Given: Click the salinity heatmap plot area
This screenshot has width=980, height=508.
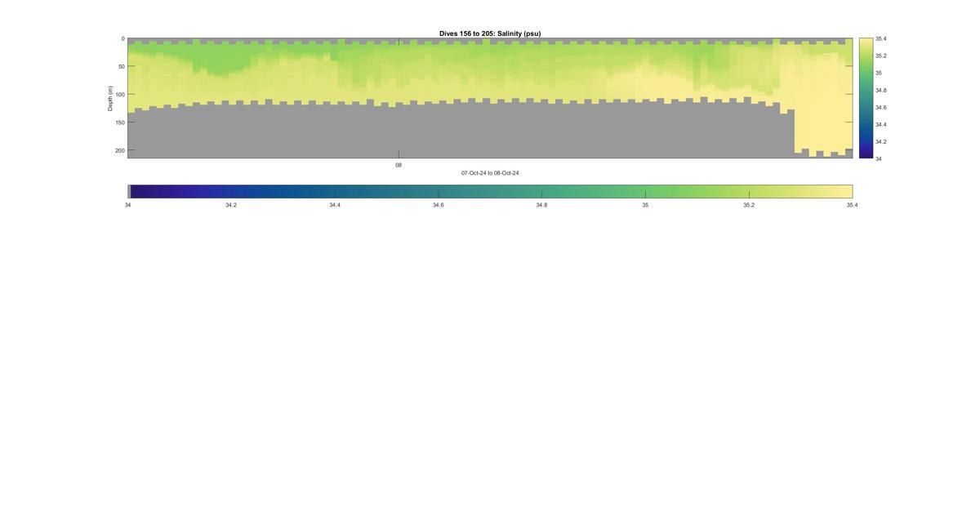Looking at the screenshot, I should 490,98.
